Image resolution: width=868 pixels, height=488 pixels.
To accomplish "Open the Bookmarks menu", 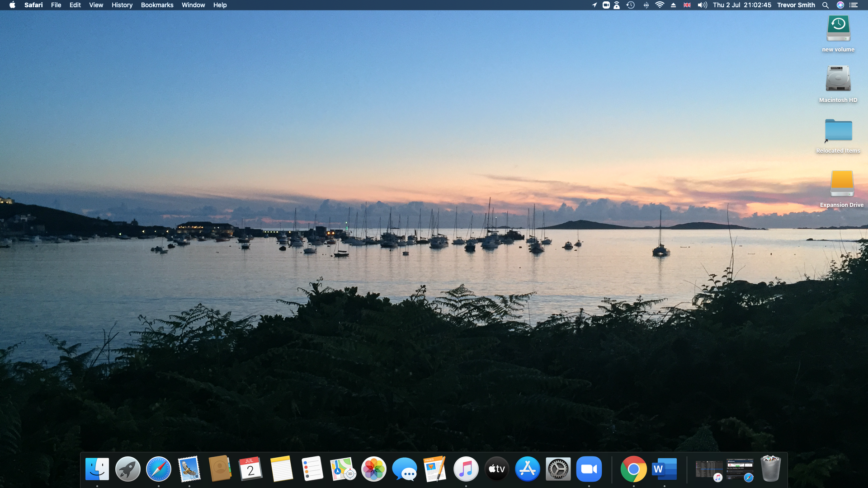I will (x=157, y=5).
